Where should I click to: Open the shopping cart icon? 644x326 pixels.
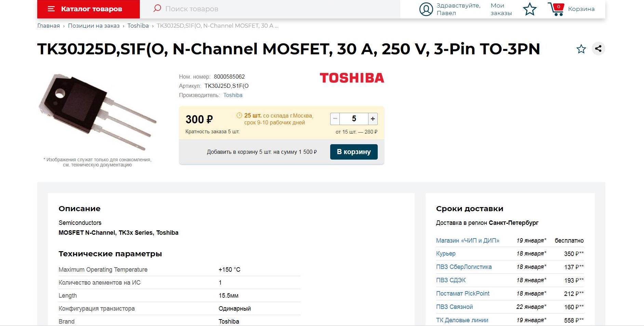click(556, 9)
